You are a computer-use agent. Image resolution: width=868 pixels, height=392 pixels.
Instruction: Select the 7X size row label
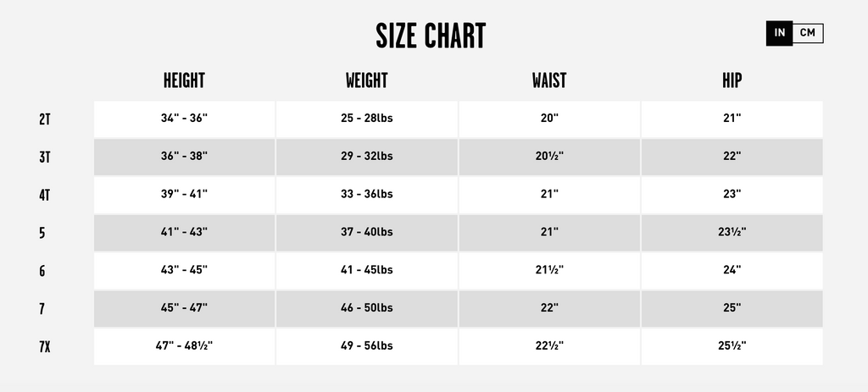click(x=45, y=346)
